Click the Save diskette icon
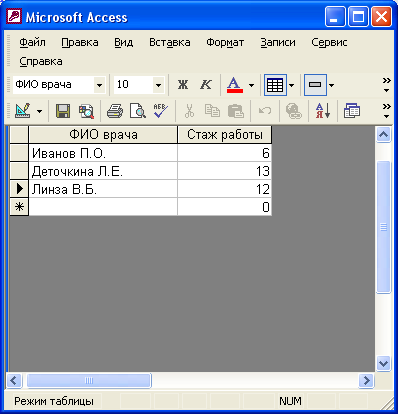The image size is (398, 414). (63, 111)
